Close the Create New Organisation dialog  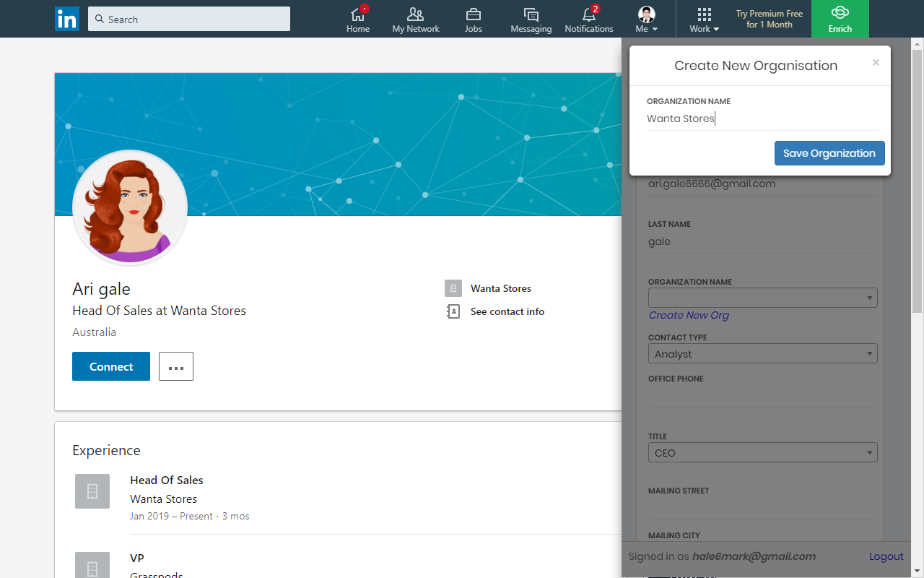pyautogui.click(x=876, y=63)
